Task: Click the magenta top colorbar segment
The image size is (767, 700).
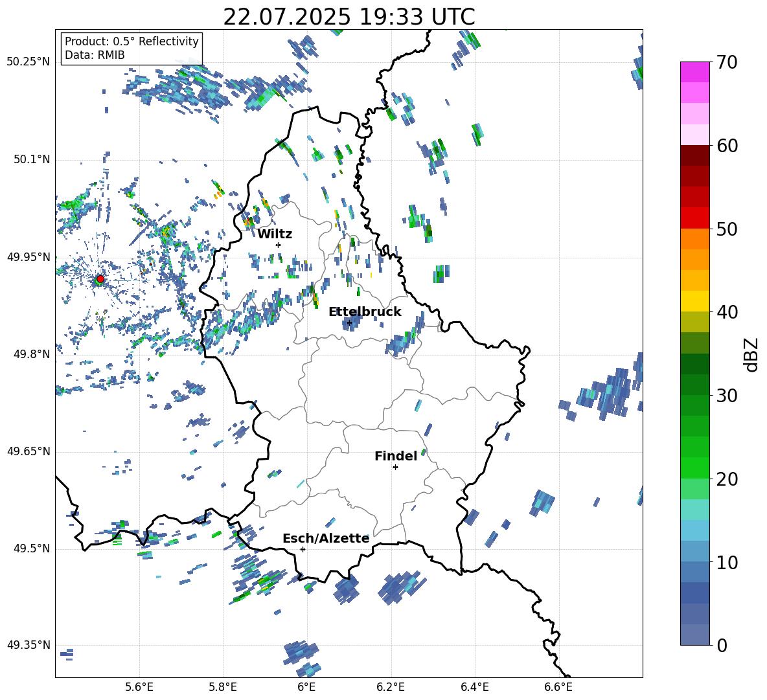Action: pos(694,73)
